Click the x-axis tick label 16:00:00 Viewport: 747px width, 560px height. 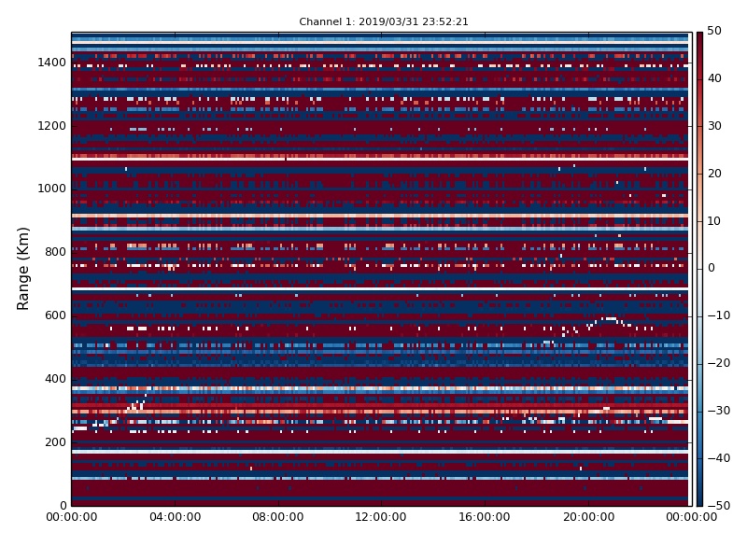(485, 517)
